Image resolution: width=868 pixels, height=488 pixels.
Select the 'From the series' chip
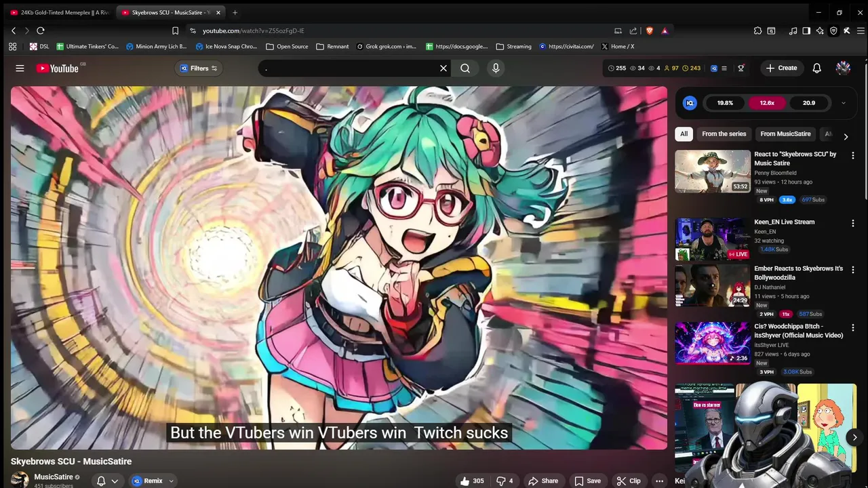click(724, 134)
